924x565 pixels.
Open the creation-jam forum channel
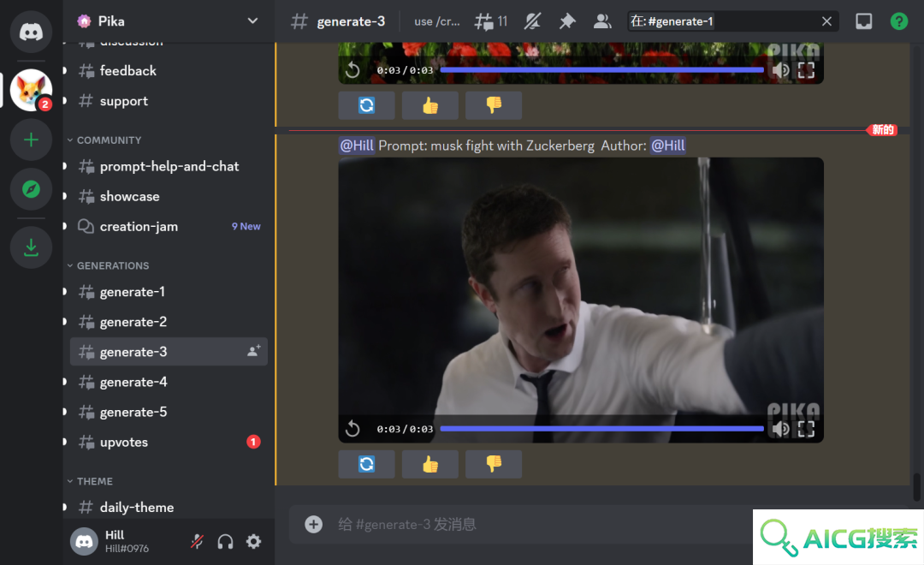click(169, 227)
